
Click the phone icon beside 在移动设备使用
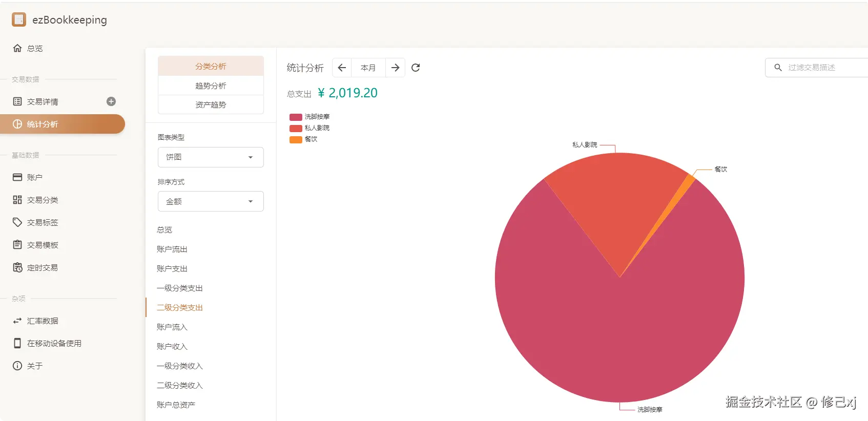[17, 343]
